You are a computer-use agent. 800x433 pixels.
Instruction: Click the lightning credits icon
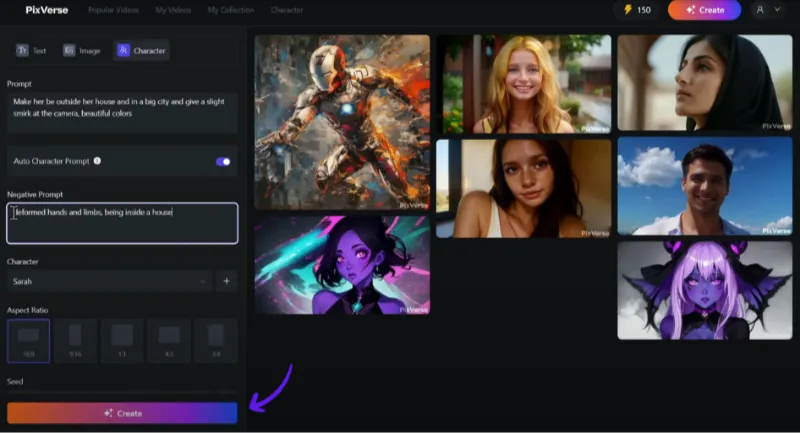[628, 10]
